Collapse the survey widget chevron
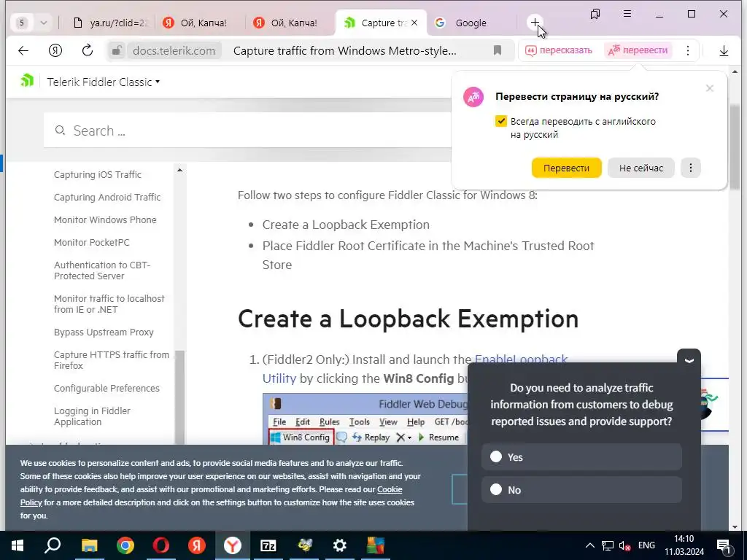This screenshot has height=560, width=747. point(689,360)
